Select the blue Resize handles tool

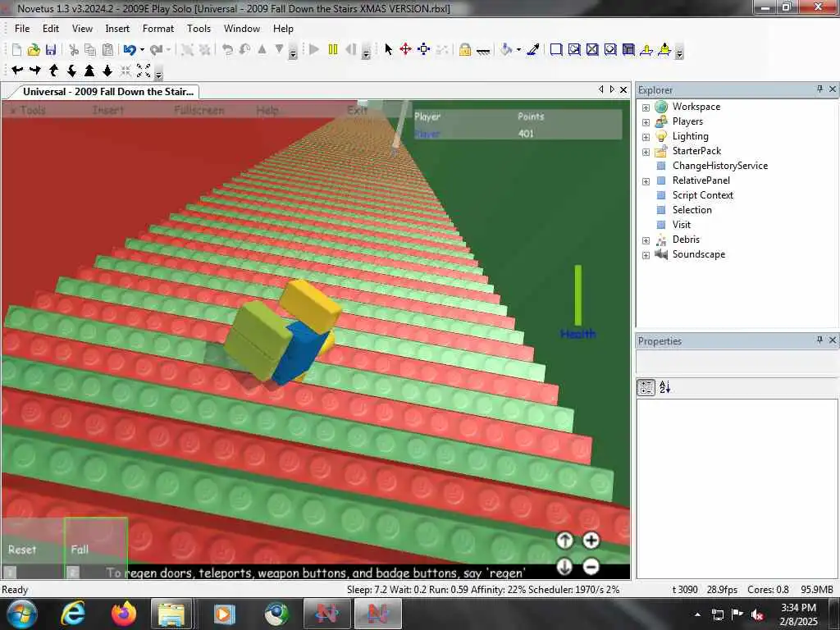coord(424,50)
